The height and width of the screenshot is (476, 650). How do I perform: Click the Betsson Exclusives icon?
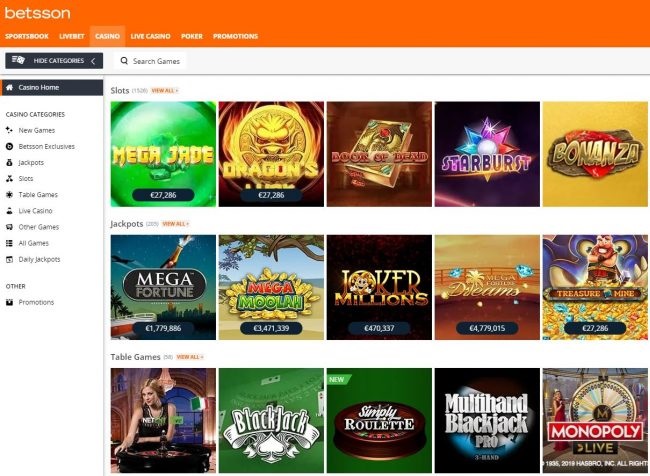9,146
